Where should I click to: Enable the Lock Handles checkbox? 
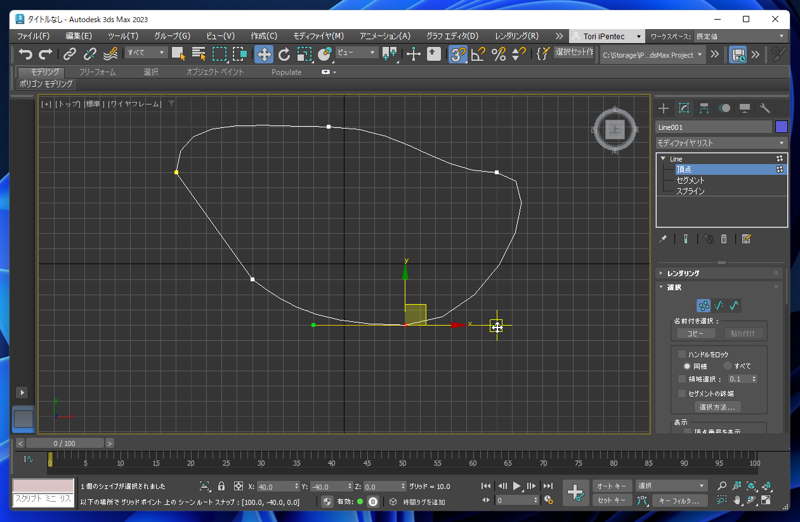[682, 354]
